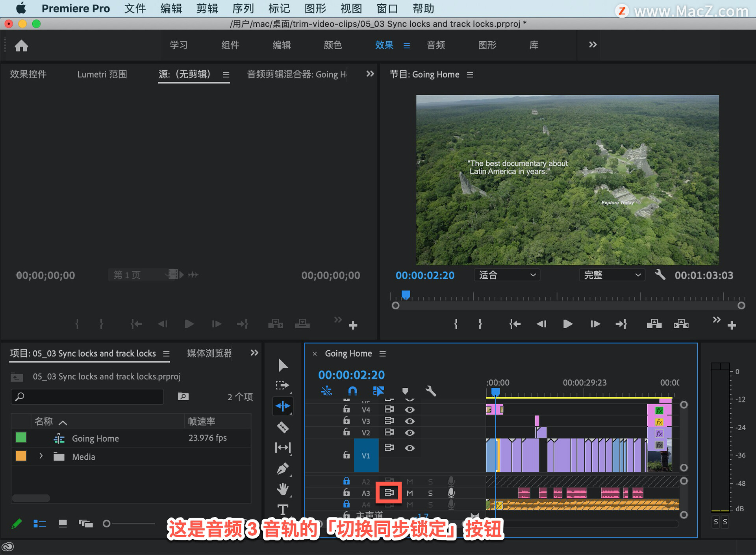The image size is (756, 555).
Task: Add a marker in the timeline
Action: 405,391
